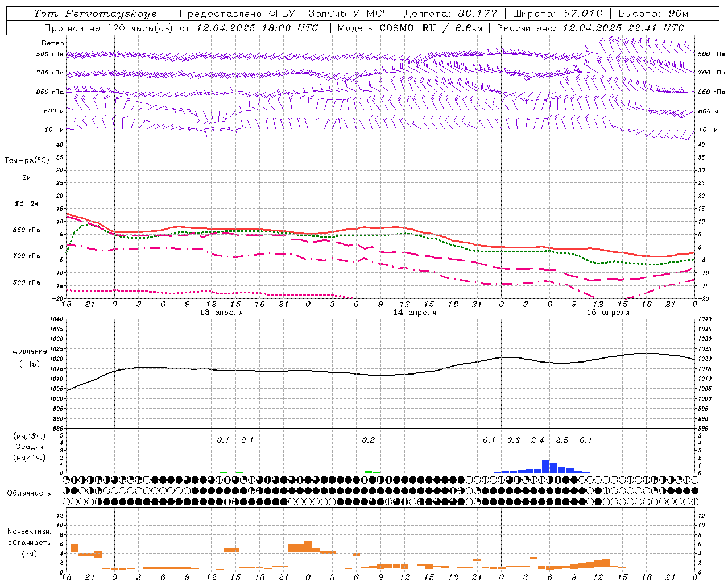Click red solid line sample under 2м legend
Image resolution: width=728 pixels, height=582 pixels.
(26, 184)
